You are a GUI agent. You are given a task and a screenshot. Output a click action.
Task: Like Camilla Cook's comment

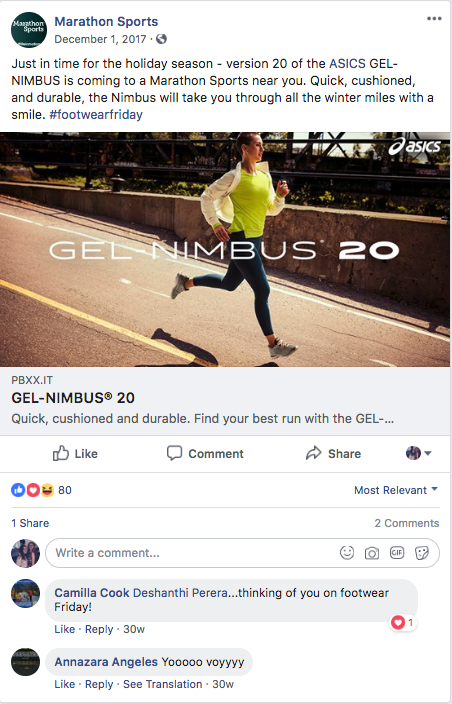64,629
